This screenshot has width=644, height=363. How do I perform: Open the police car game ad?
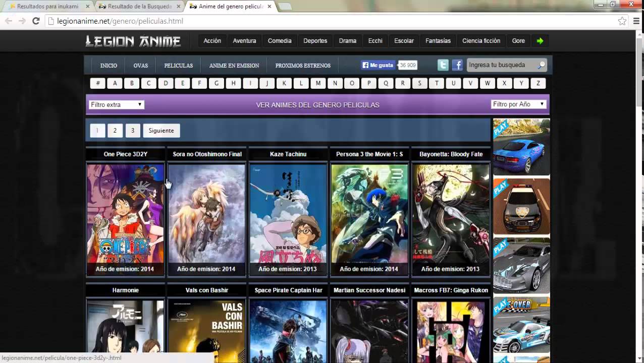521,206
